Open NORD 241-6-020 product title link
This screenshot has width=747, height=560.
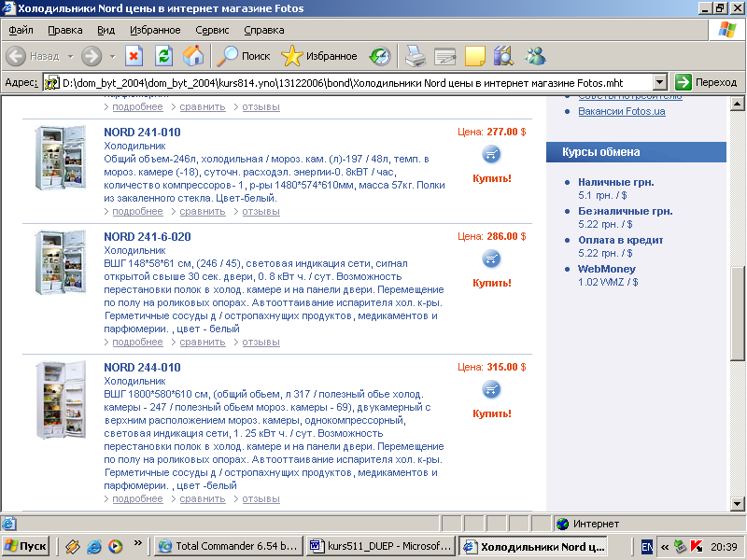pyautogui.click(x=148, y=237)
